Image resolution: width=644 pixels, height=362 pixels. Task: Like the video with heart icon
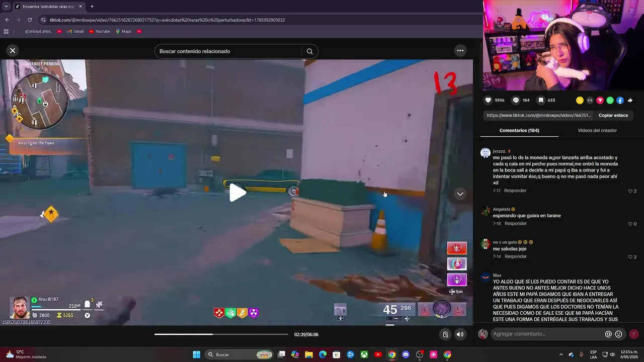[488, 100]
